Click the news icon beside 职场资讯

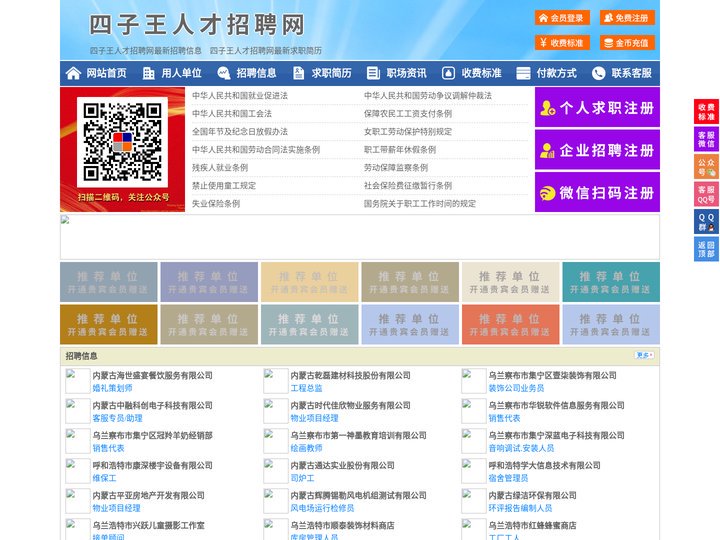(x=373, y=73)
